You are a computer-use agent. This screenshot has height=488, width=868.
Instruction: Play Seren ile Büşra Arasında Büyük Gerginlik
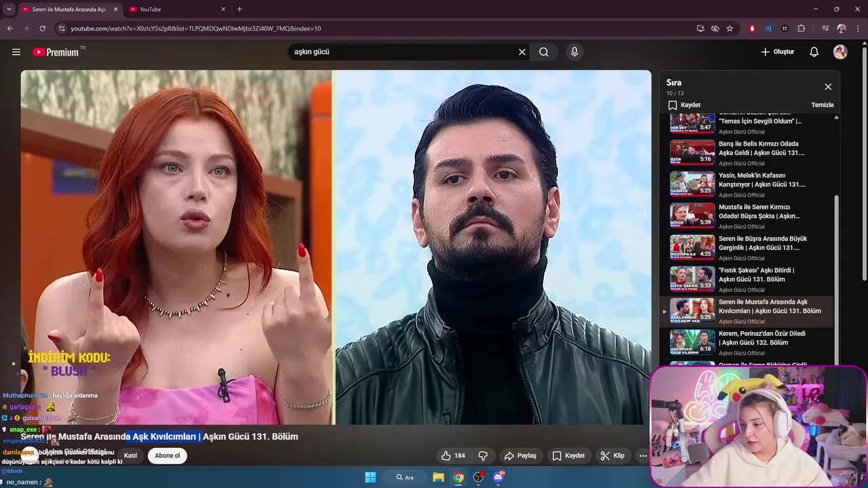pos(747,248)
